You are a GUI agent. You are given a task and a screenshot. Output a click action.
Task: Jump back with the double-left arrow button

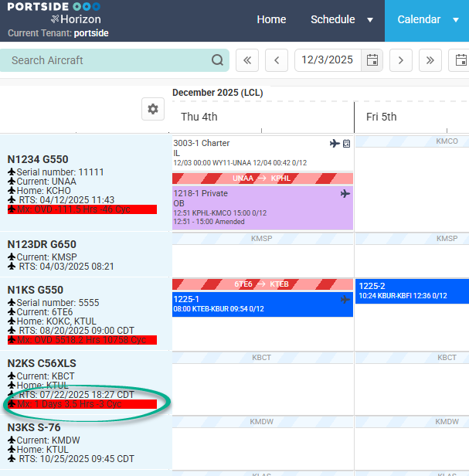[x=246, y=60]
